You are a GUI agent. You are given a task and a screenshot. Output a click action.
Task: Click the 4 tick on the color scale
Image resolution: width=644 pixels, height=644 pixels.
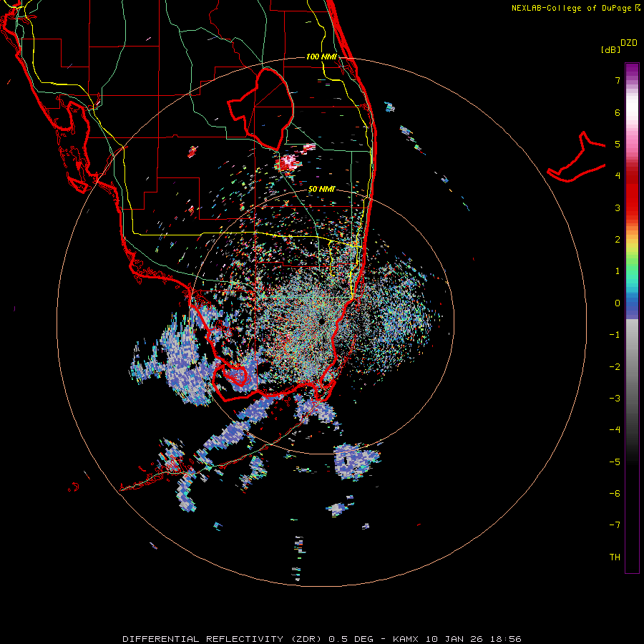pyautogui.click(x=618, y=176)
